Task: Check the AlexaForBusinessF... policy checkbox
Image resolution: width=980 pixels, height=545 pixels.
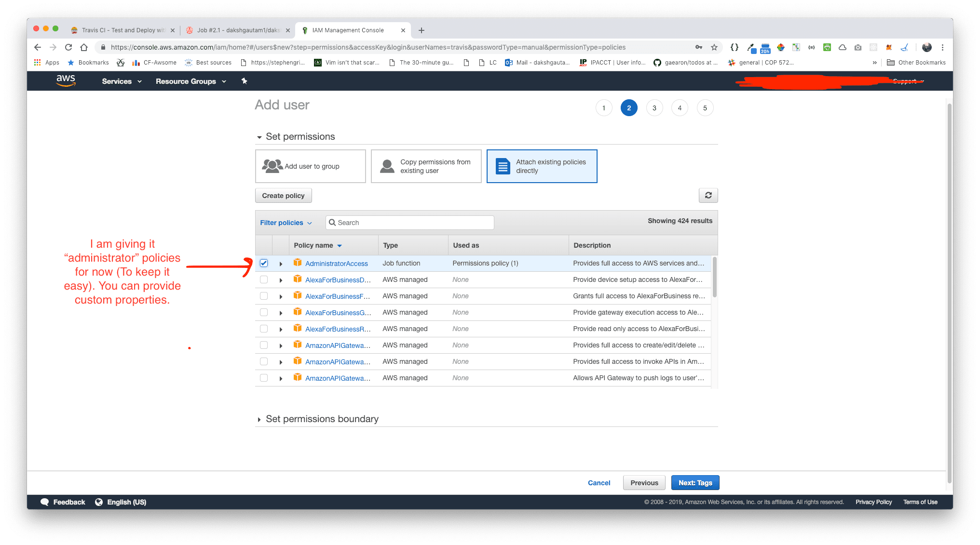Action: [264, 296]
